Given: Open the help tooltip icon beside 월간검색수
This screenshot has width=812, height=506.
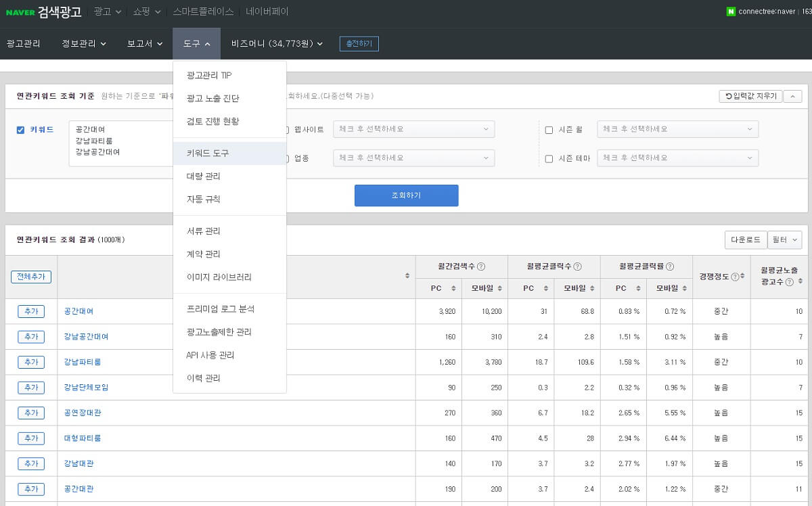Looking at the screenshot, I should [x=482, y=267].
